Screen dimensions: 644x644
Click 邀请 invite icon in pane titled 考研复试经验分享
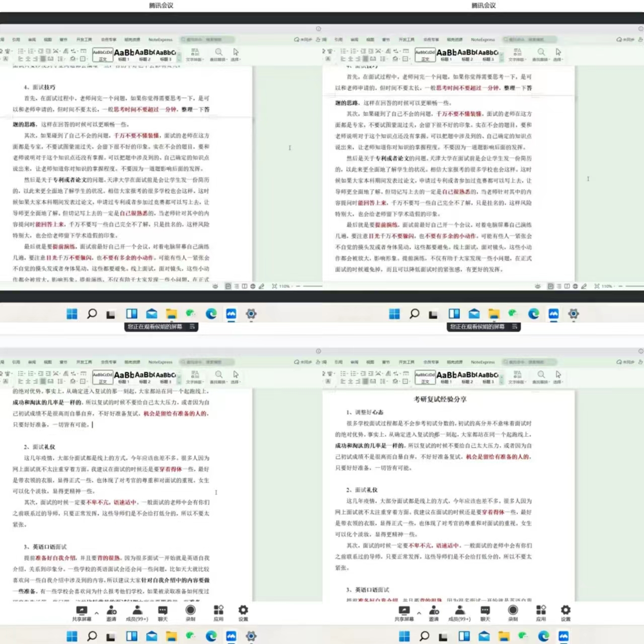pyautogui.click(x=434, y=613)
